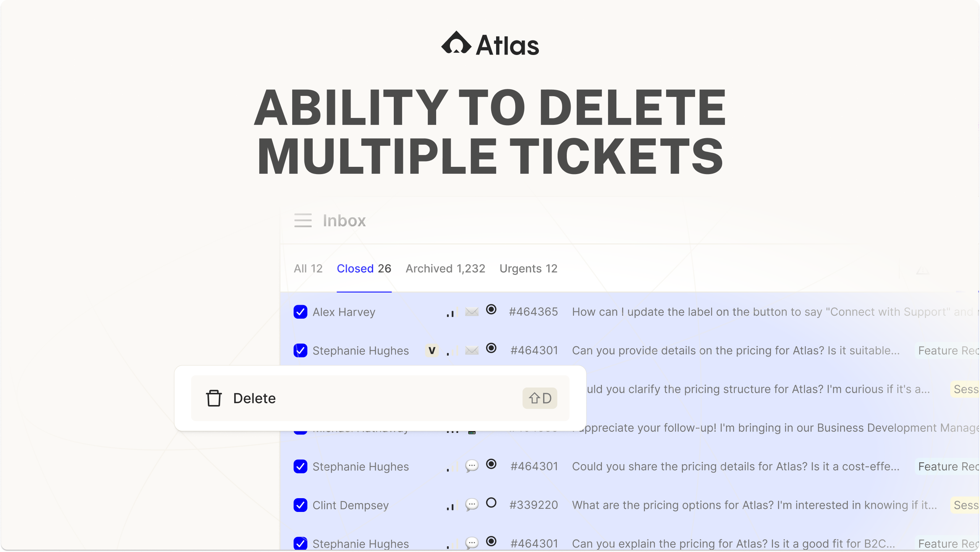The image size is (980, 552).
Task: Click chat bubble in 'Can you explain' row
Action: [472, 544]
